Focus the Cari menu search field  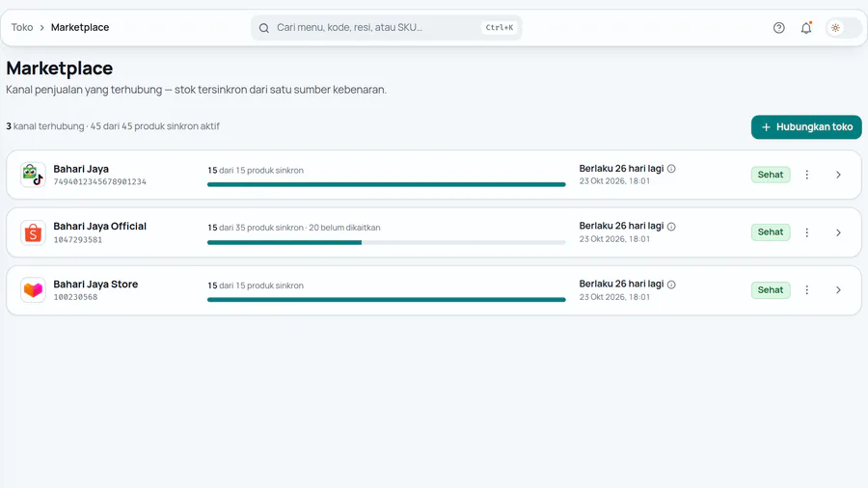(387, 28)
